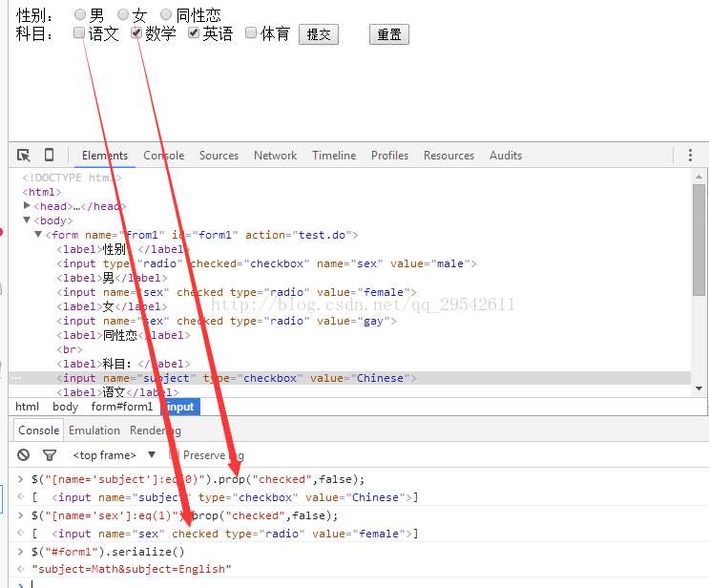Check the 体育 checkbox
This screenshot has width=709, height=588.
tap(251, 32)
